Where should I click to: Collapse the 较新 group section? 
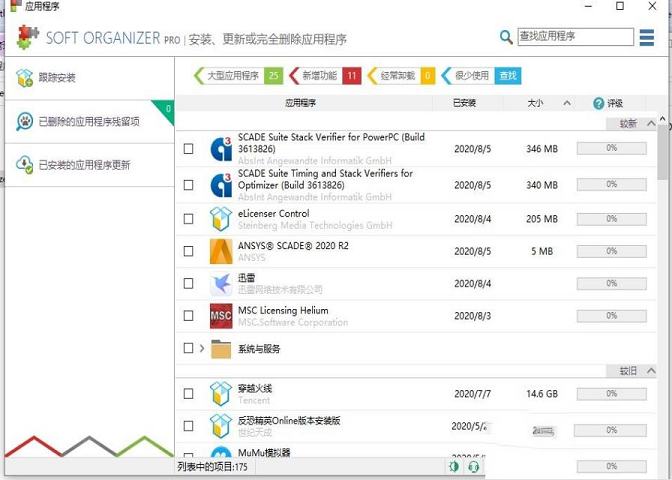[651, 124]
